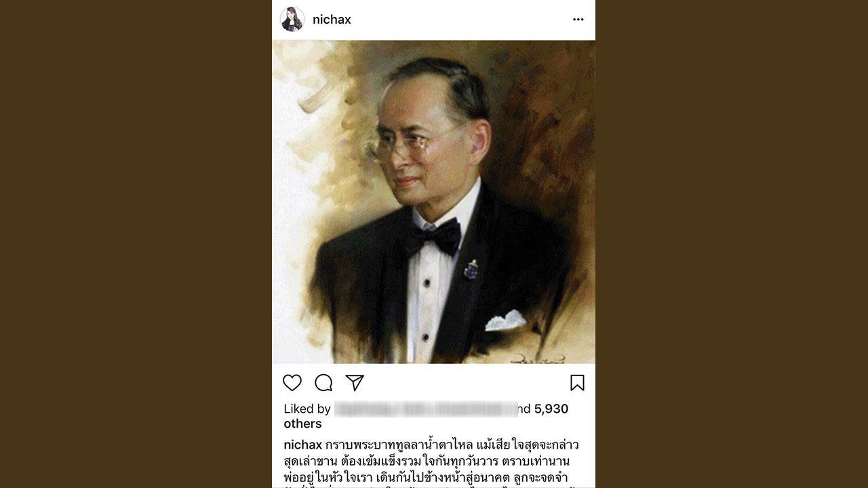Tap the nichax username in the caption
Screen dimensions: 868x488
[302, 445]
